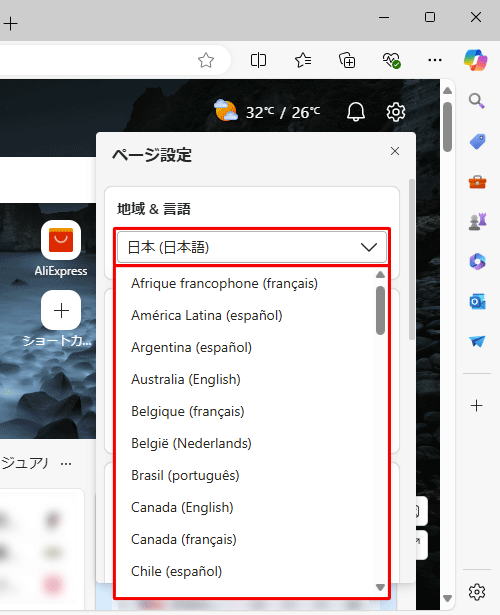The image size is (500, 615).
Task: Click the language list scroll-down arrow
Action: [x=380, y=587]
